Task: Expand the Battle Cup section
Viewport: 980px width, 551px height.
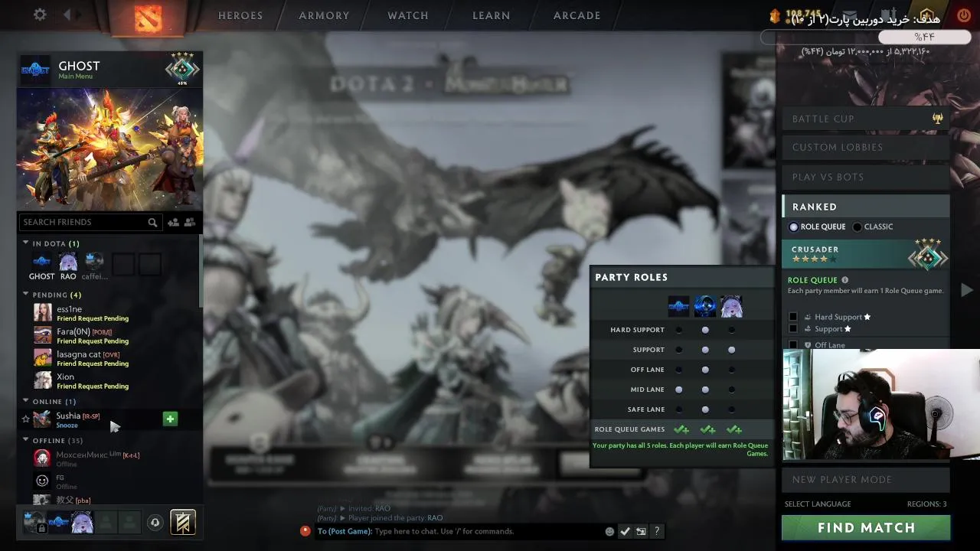Action: pyautogui.click(x=866, y=119)
